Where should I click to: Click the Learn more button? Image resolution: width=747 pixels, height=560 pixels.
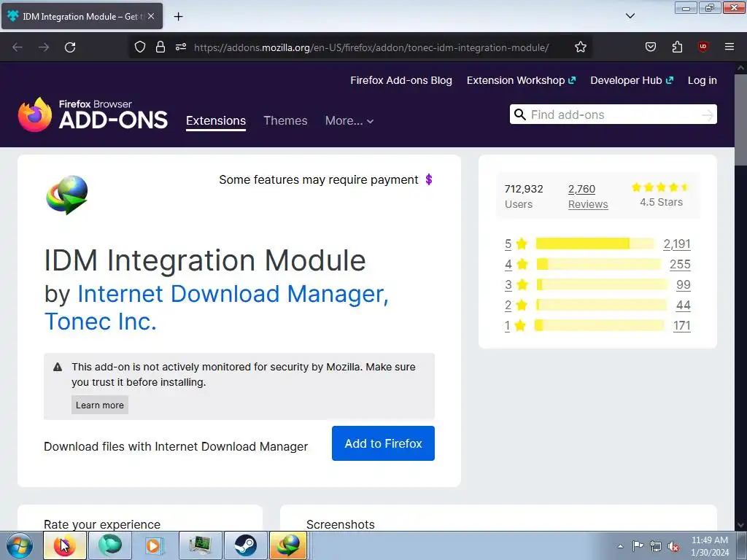99,405
